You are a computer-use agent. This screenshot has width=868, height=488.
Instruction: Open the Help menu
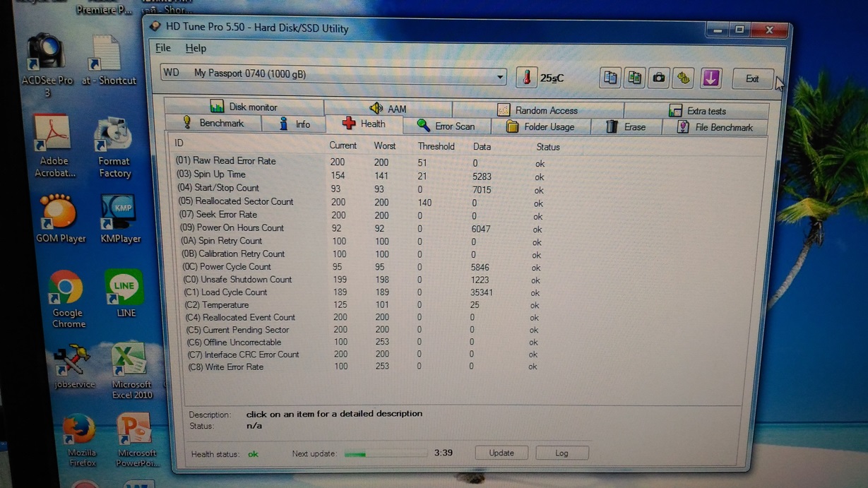click(196, 48)
